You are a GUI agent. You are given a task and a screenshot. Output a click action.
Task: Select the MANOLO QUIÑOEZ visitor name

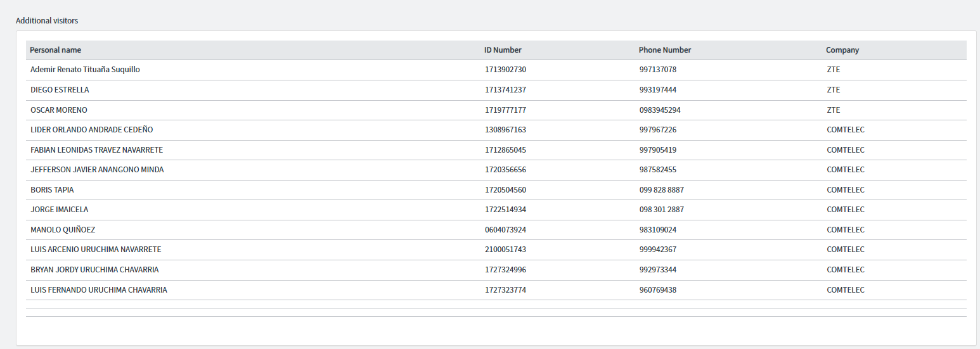click(63, 230)
